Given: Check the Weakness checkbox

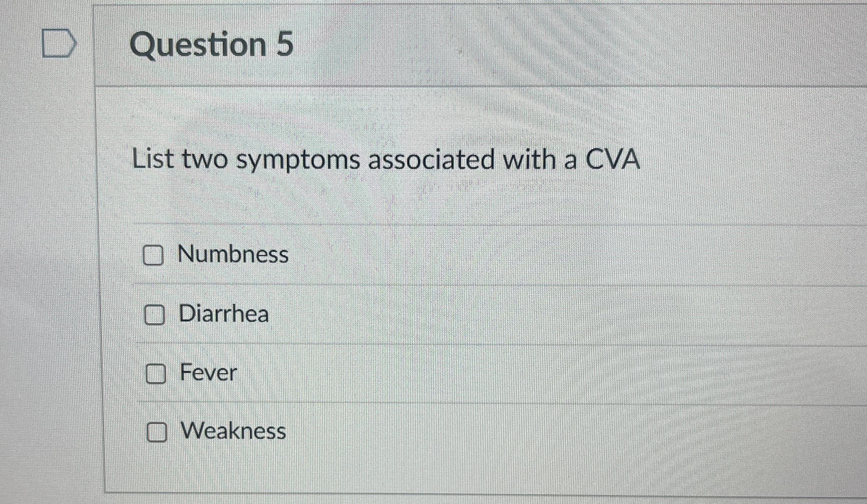Looking at the screenshot, I should tap(157, 432).
